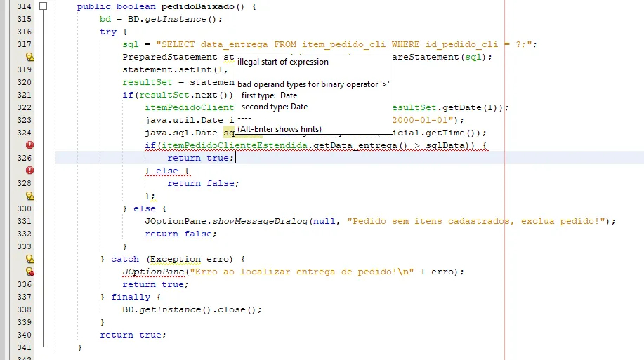Click the 'bad operand types' tooltip message

[313, 84]
